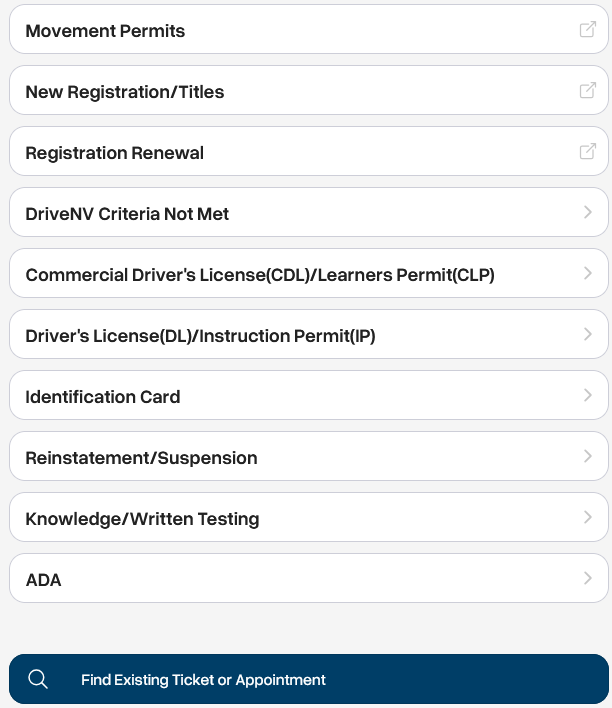
Task: Open Movement Permits service
Action: pyautogui.click(x=105, y=31)
